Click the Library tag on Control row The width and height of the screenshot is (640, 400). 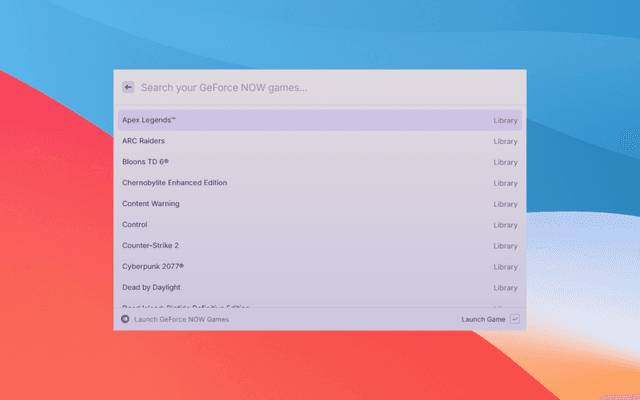(x=505, y=225)
